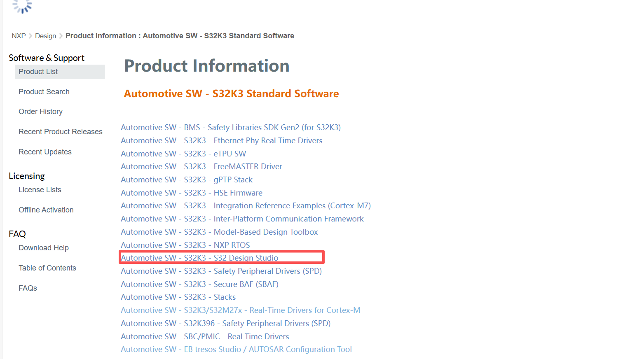The height and width of the screenshot is (359, 644).
Task: Open S32K3 Safety Peripheral Drivers (SPD) link
Action: click(221, 271)
